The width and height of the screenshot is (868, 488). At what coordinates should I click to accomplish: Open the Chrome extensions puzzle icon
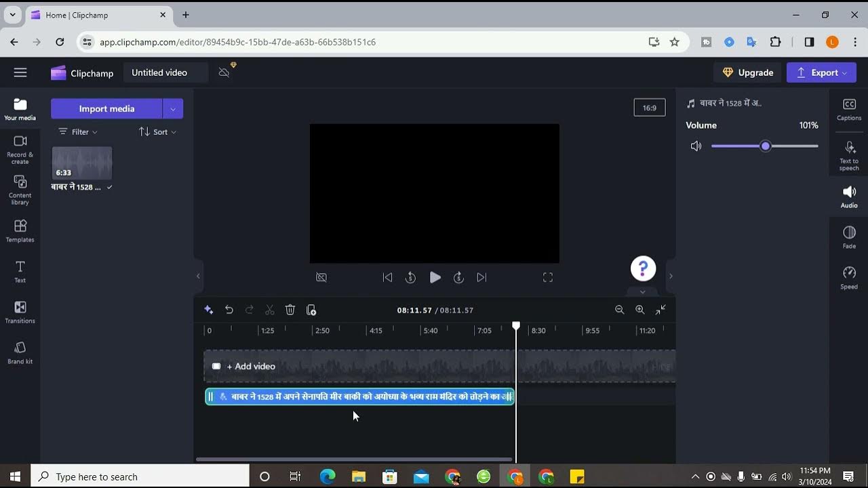tap(775, 42)
